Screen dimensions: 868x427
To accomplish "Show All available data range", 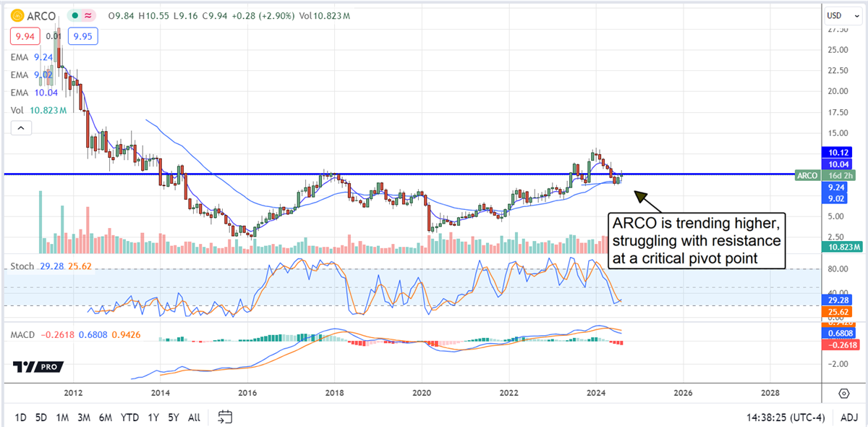I will pyautogui.click(x=194, y=417).
